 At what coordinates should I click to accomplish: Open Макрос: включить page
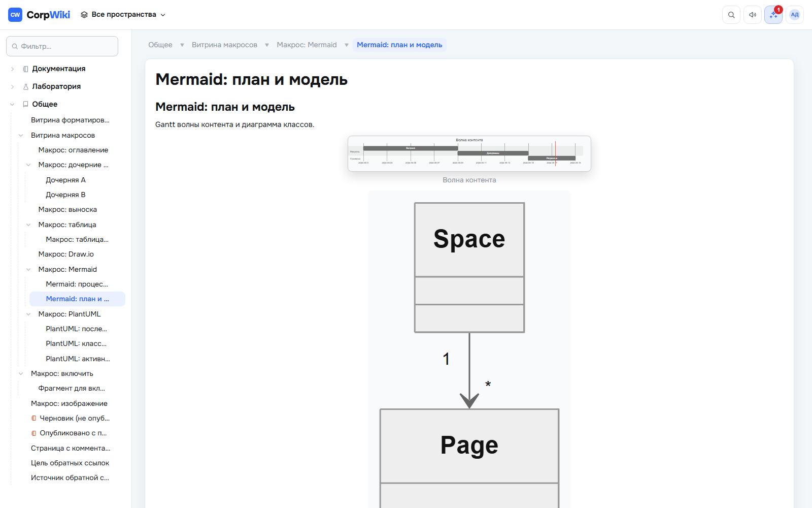click(x=62, y=373)
